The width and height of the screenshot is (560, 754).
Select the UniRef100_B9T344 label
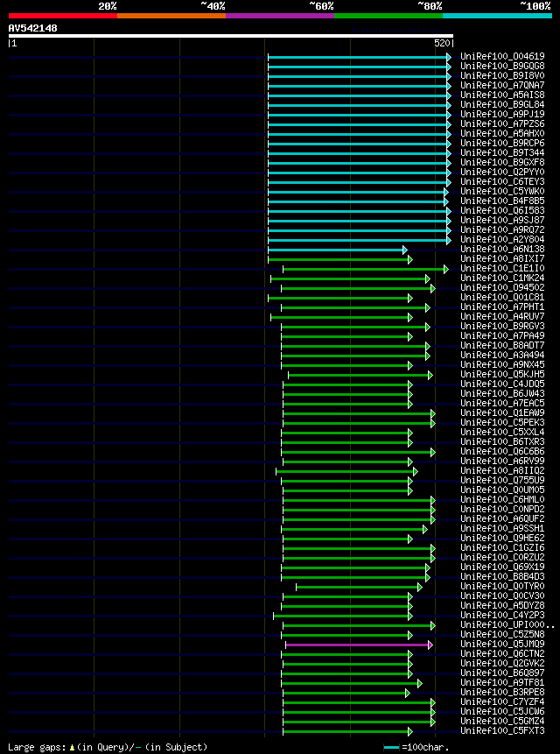click(x=502, y=152)
